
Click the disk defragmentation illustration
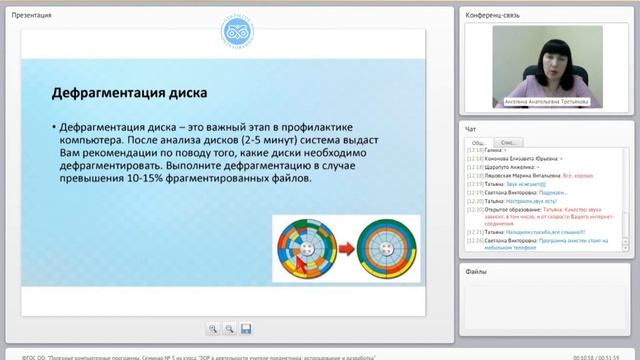(346, 249)
